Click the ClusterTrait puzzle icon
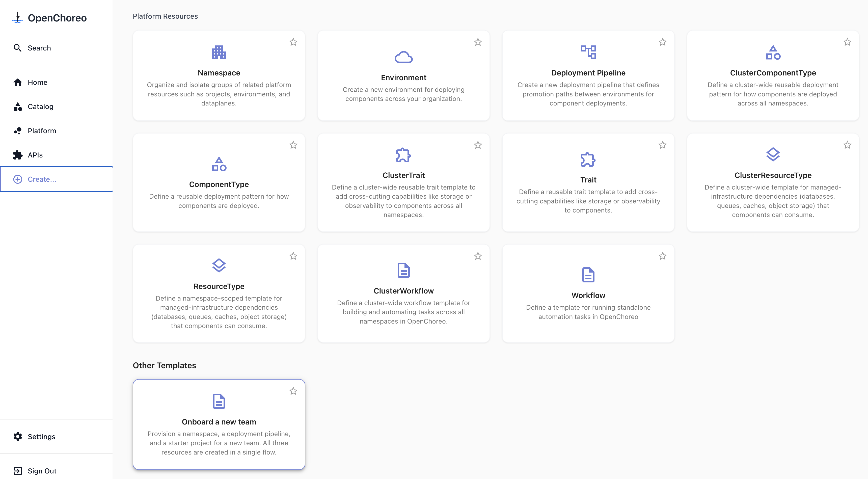This screenshot has width=868, height=479. [x=403, y=155]
